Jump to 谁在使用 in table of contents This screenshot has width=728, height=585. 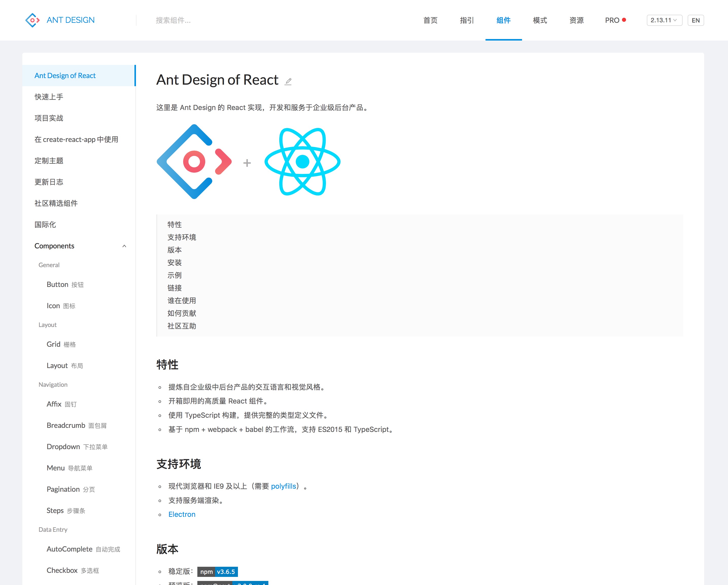pos(182,301)
